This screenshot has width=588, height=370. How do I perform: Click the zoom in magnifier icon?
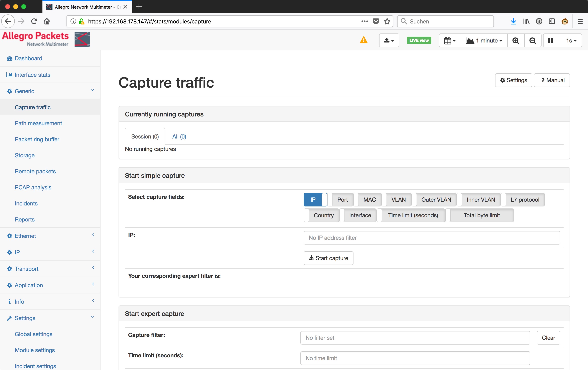click(x=516, y=40)
